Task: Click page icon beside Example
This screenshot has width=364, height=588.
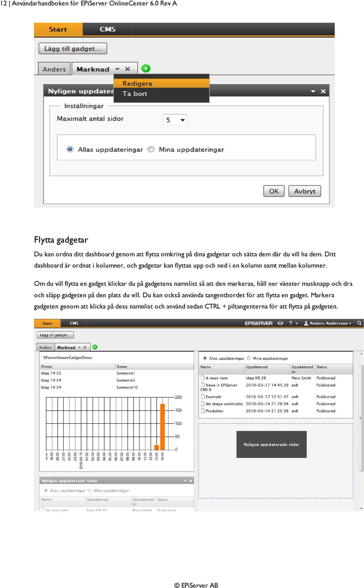Action: pyautogui.click(x=202, y=397)
